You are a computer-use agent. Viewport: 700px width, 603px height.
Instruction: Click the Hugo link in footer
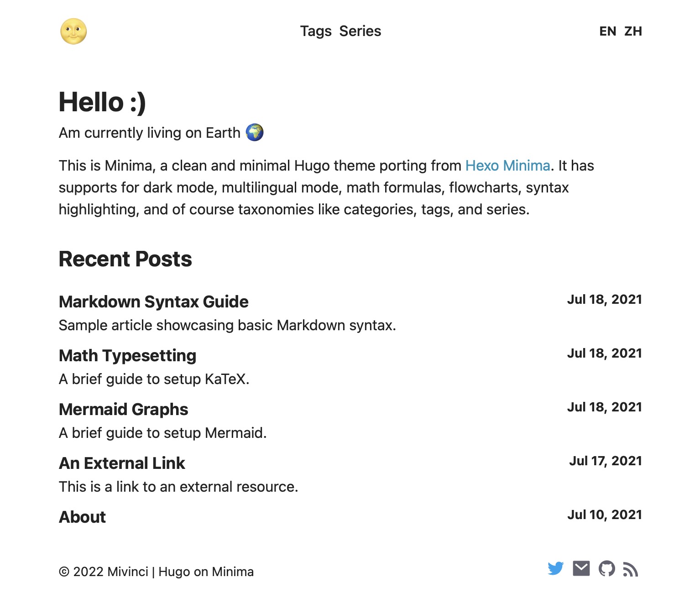point(174,572)
